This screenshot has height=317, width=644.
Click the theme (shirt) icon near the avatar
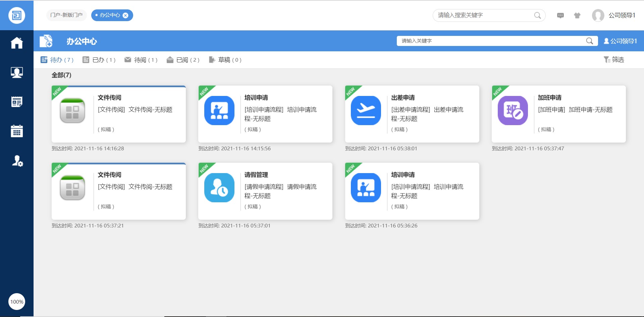[577, 15]
